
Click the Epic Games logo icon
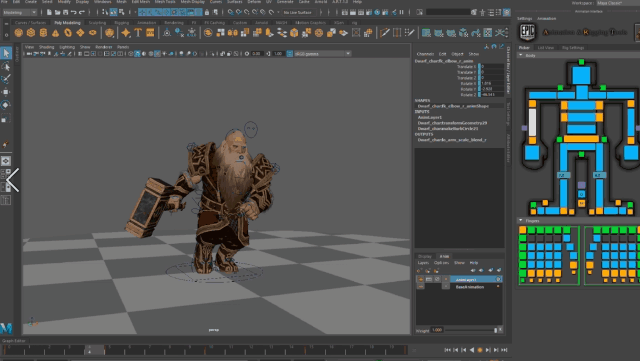[527, 33]
